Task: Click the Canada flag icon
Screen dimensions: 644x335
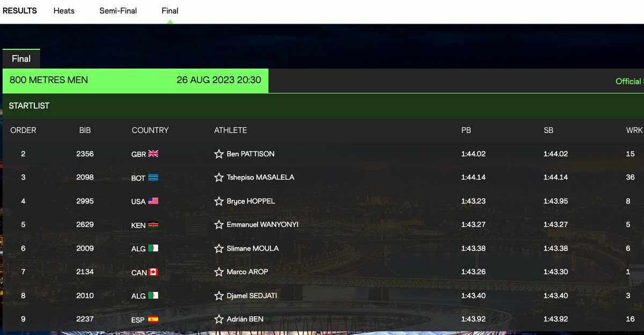Action: (153, 272)
